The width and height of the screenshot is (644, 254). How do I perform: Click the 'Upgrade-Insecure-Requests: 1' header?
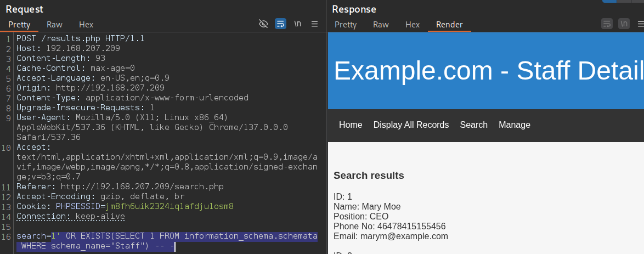86,108
